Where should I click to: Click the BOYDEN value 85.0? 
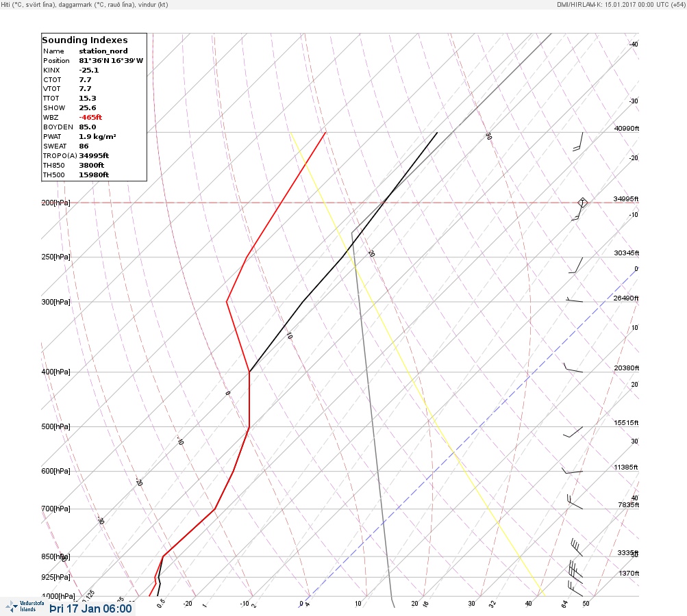click(x=88, y=127)
